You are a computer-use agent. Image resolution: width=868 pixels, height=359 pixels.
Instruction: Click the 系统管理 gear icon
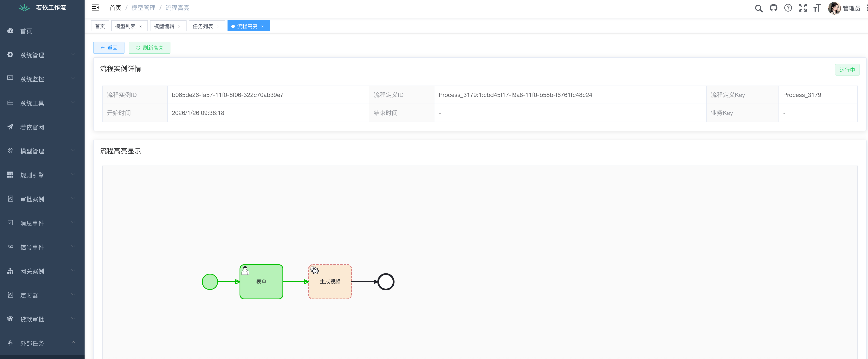coord(11,54)
